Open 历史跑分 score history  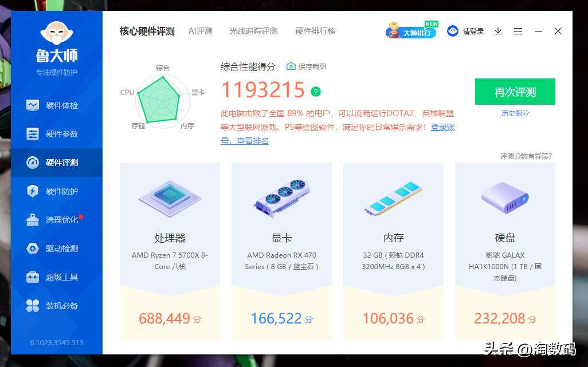point(514,113)
